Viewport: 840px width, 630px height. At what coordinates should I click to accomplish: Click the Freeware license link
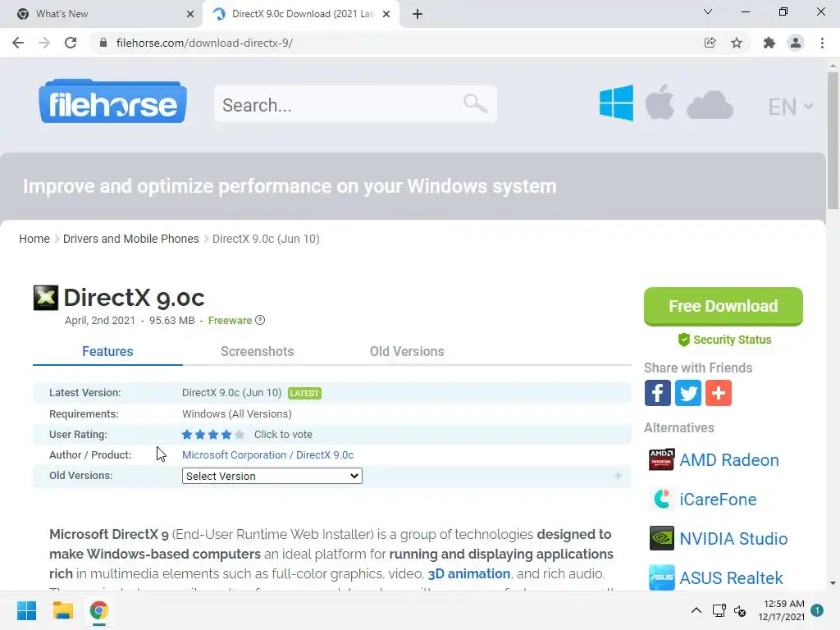pos(230,321)
